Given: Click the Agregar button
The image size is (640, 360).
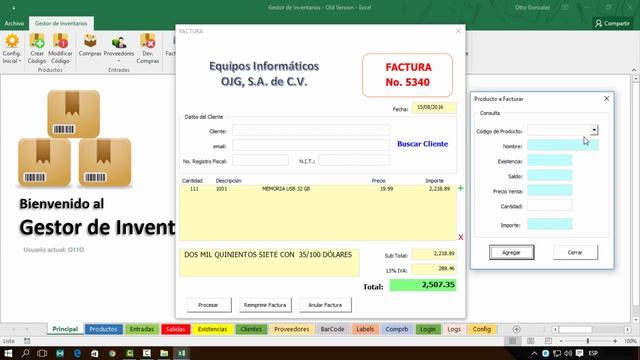Looking at the screenshot, I should click(x=511, y=252).
